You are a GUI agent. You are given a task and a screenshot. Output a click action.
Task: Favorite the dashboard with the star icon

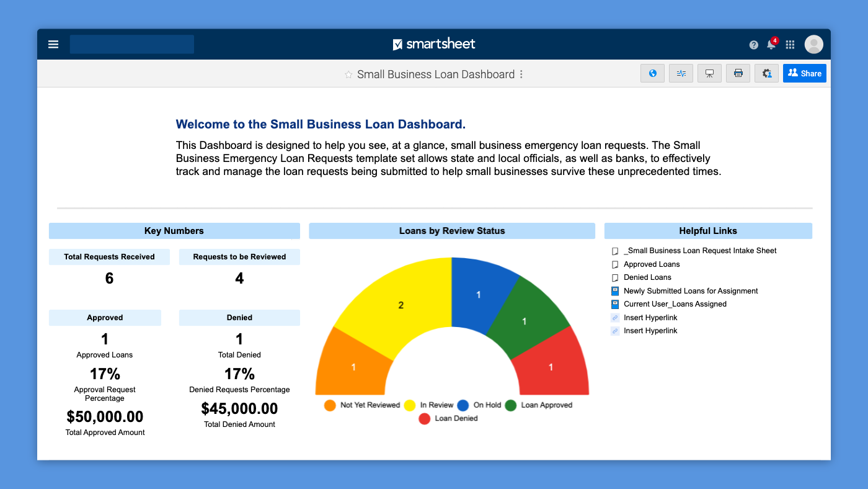[x=348, y=74]
